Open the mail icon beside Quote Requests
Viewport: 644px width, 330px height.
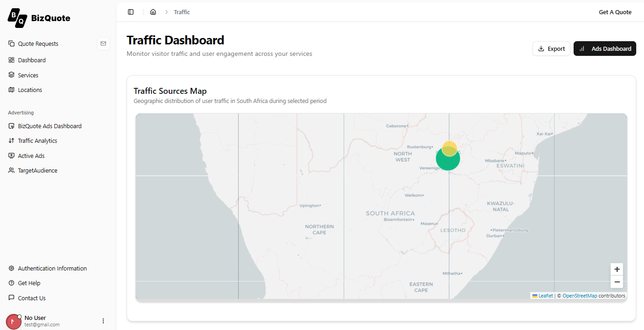(x=103, y=43)
